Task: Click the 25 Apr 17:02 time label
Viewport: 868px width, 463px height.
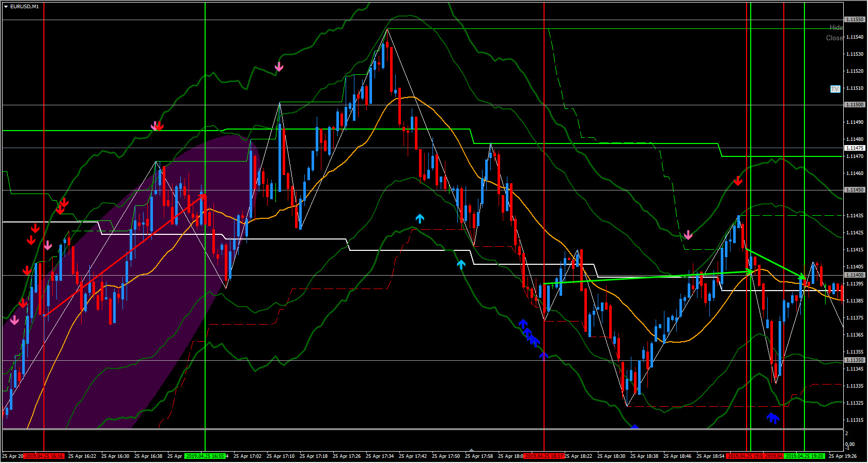Action: click(x=247, y=456)
